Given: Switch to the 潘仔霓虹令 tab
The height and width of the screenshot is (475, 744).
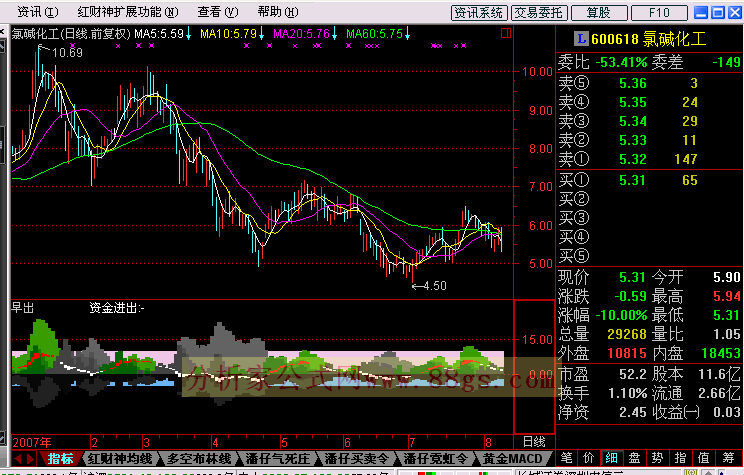Looking at the screenshot, I should point(435,459).
